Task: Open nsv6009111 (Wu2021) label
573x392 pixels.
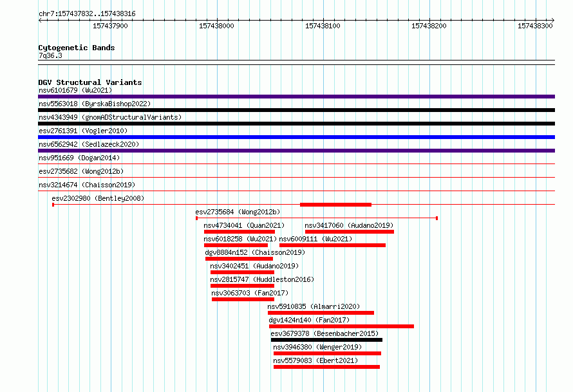Action: (315, 239)
